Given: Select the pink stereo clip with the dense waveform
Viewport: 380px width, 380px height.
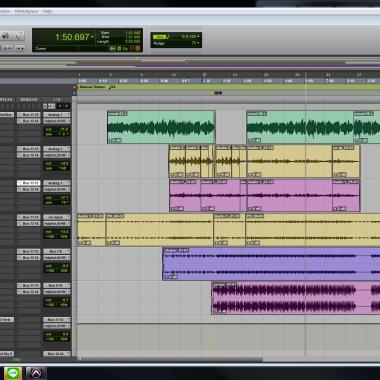Looking at the screenshot, I should [x=296, y=298].
